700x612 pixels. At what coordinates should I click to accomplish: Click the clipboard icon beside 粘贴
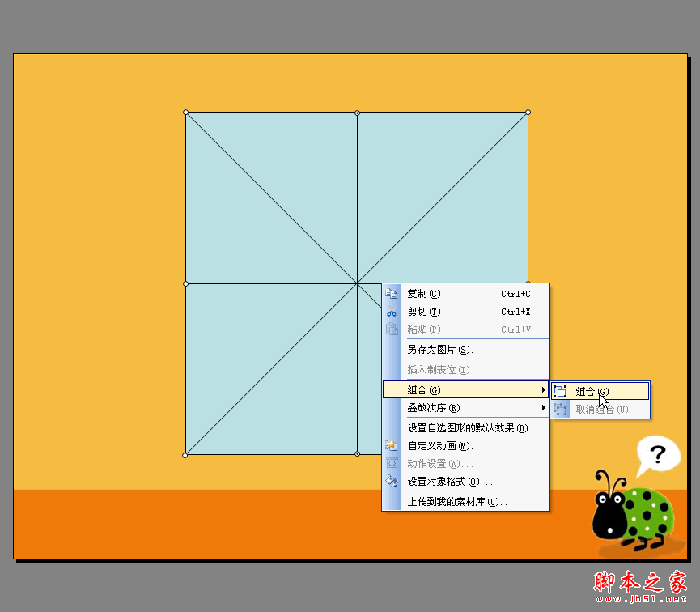[x=392, y=329]
